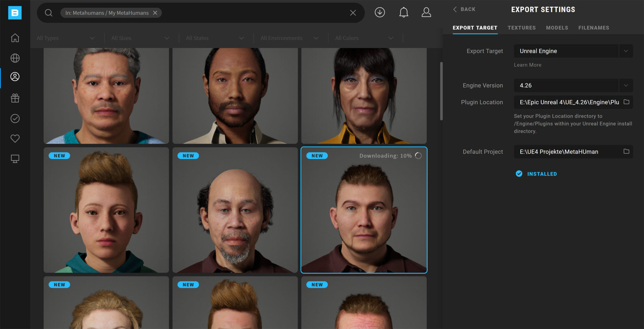The width and height of the screenshot is (644, 329).
Task: Open the Export Target dropdown showing Unreal Engine
Action: click(x=626, y=51)
